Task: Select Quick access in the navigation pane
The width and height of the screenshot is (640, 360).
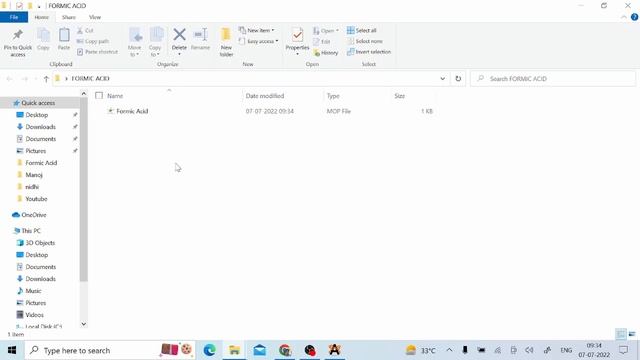Action: click(38, 103)
